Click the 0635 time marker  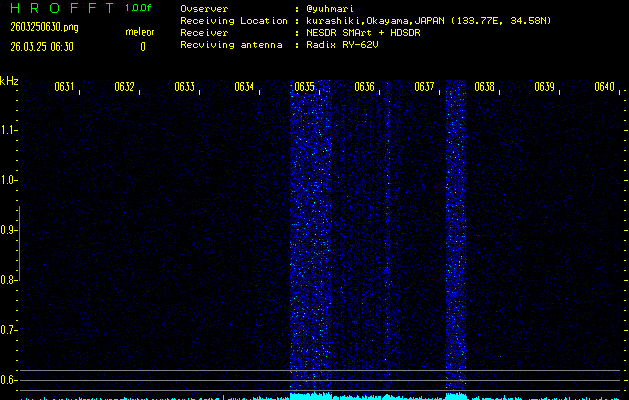point(304,87)
